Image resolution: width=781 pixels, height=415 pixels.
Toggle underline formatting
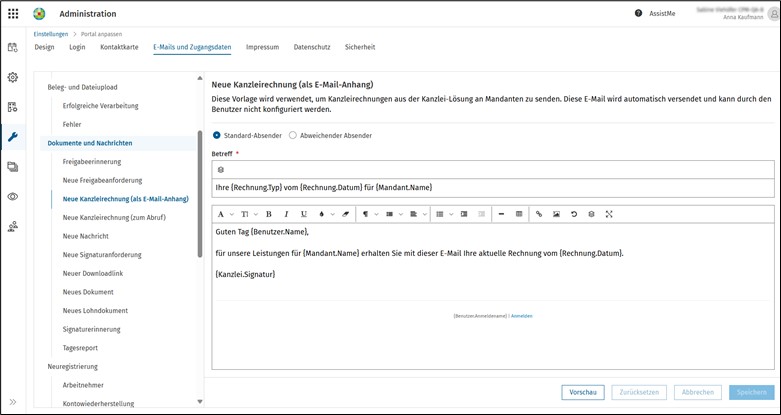coord(303,214)
